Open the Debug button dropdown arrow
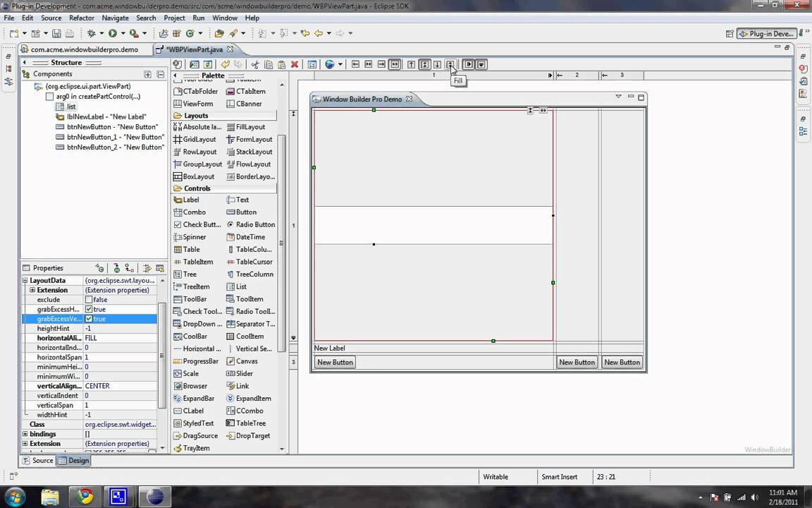The image size is (812, 508). [x=101, y=33]
